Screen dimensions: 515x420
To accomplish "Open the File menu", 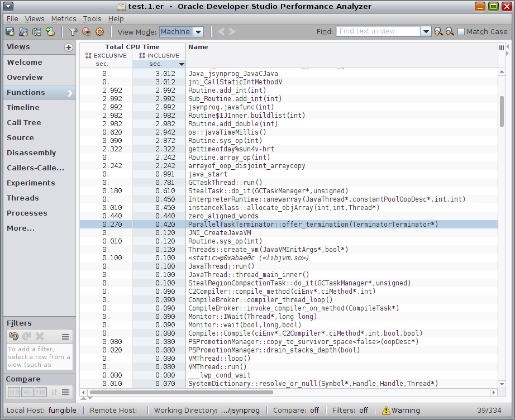I will tap(12, 19).
